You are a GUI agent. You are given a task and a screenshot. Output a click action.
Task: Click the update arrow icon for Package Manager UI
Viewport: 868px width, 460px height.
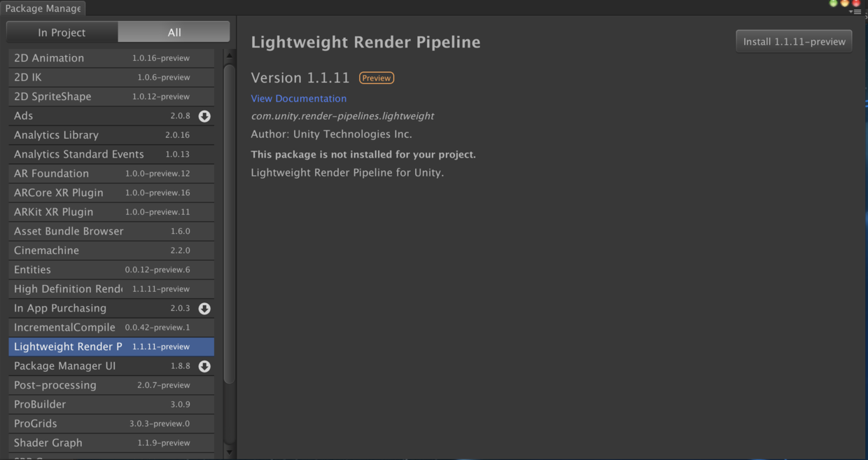[204, 366]
